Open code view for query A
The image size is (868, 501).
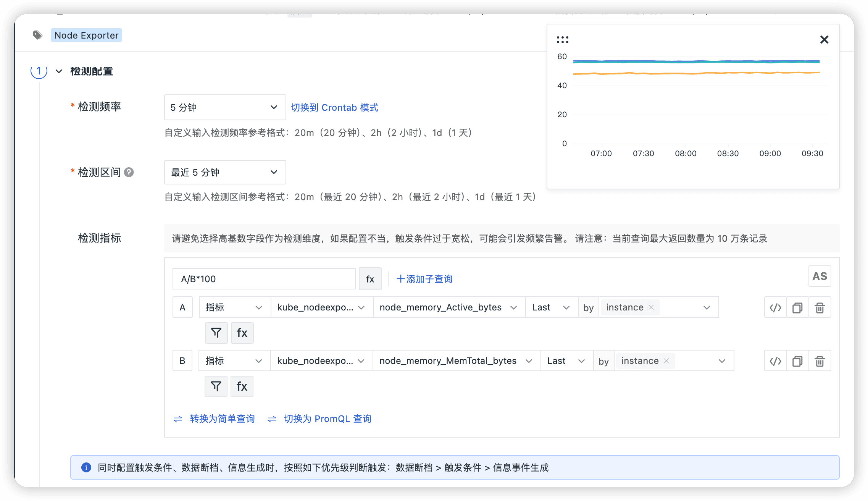click(775, 307)
